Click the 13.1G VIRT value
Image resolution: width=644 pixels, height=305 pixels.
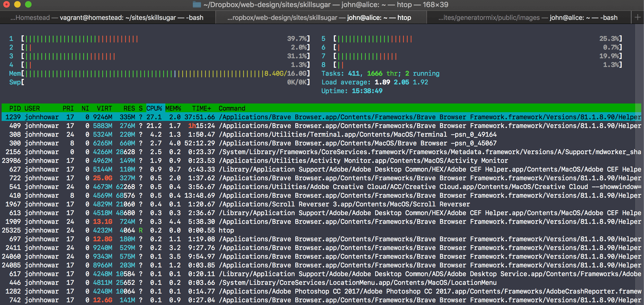pos(103,222)
